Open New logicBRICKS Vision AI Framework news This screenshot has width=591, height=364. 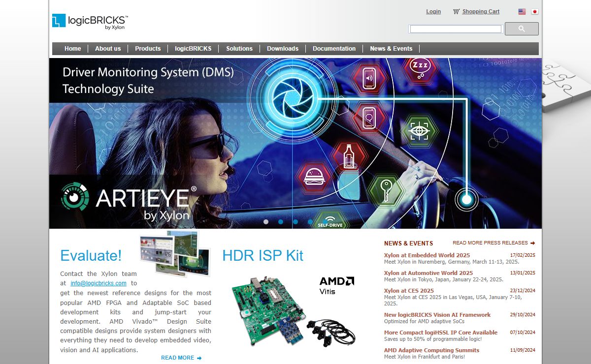pos(437,315)
